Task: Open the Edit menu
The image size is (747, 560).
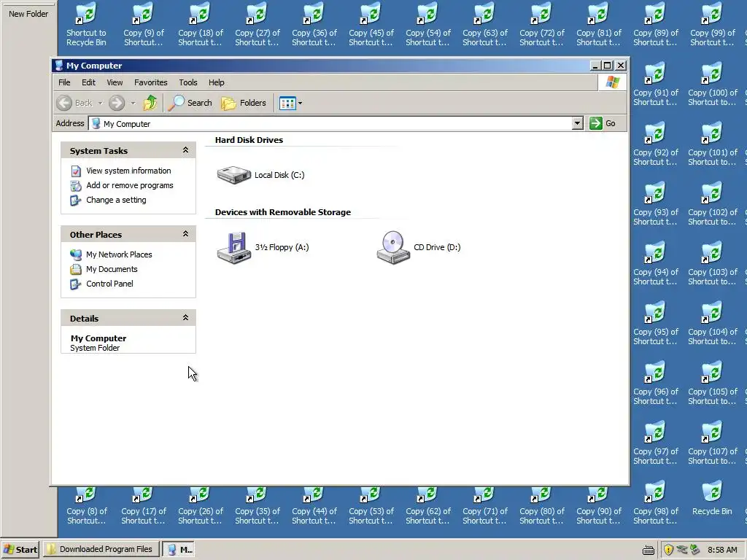Action: [x=88, y=82]
